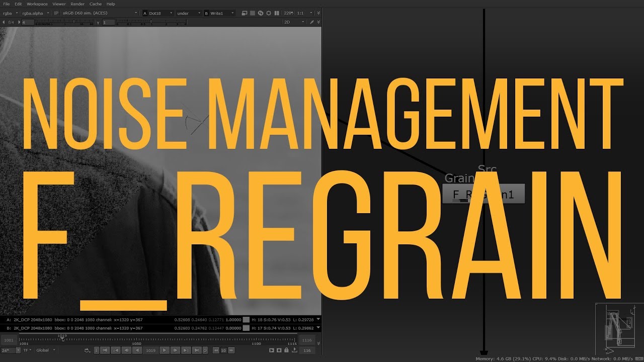Click the A input color sample swatch

click(x=246, y=319)
